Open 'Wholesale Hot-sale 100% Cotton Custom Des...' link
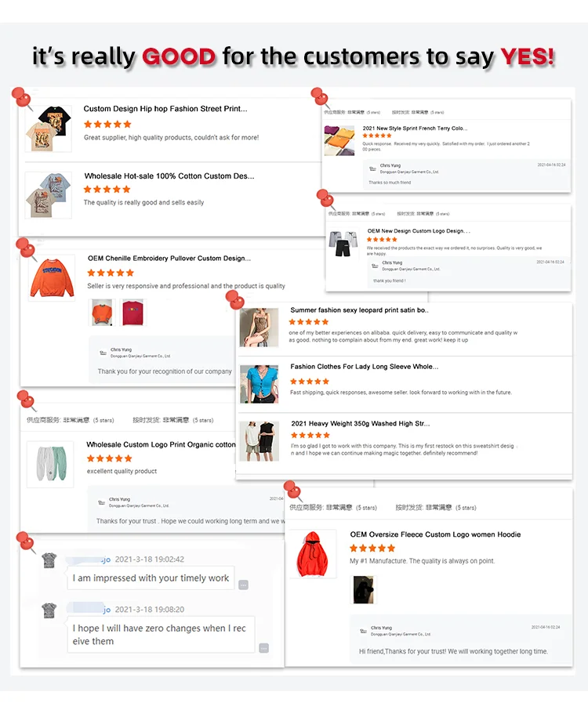Image resolution: width=588 pixels, height=717 pixels. (169, 176)
